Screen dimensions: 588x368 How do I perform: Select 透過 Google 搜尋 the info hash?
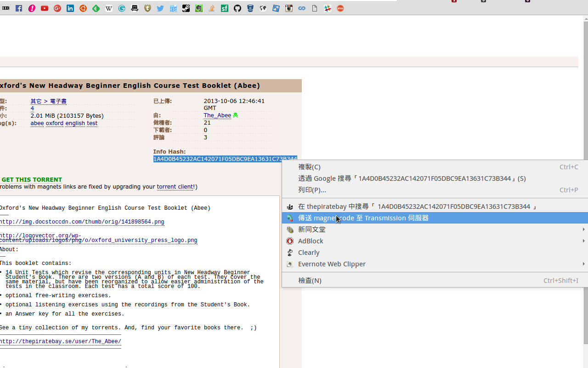(435, 178)
